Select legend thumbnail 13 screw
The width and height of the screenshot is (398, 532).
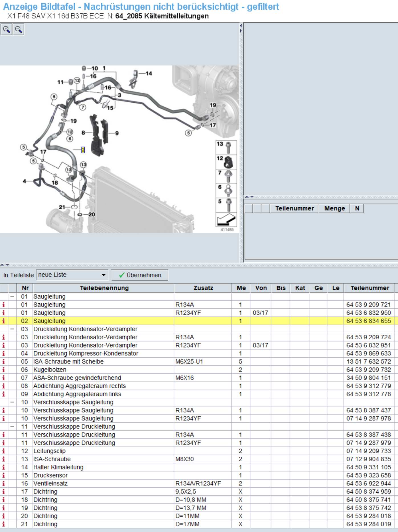pyautogui.click(x=226, y=148)
